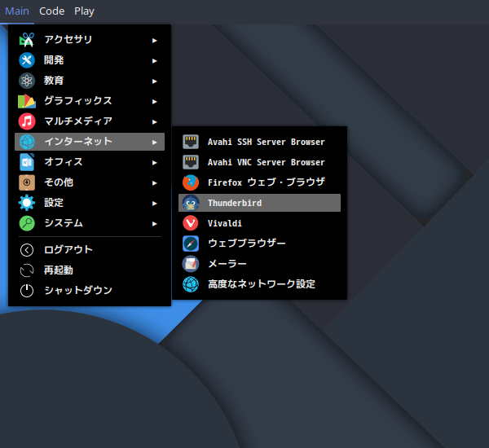Viewport: 489px width, 448px height.
Task: Click the atom icon beside 教育
Action: tap(27, 81)
